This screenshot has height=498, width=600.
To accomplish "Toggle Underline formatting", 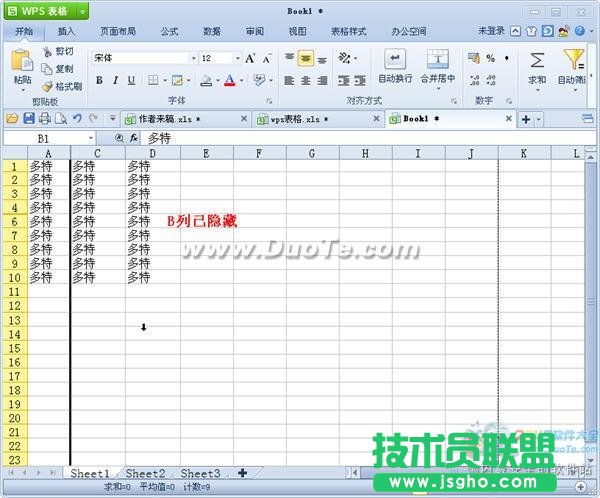I will (x=131, y=80).
